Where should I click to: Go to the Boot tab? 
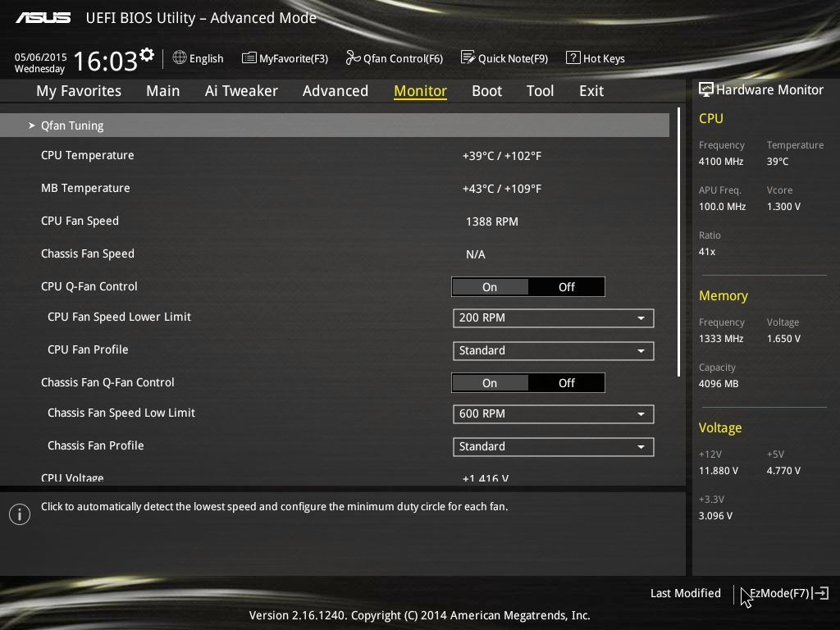point(486,91)
